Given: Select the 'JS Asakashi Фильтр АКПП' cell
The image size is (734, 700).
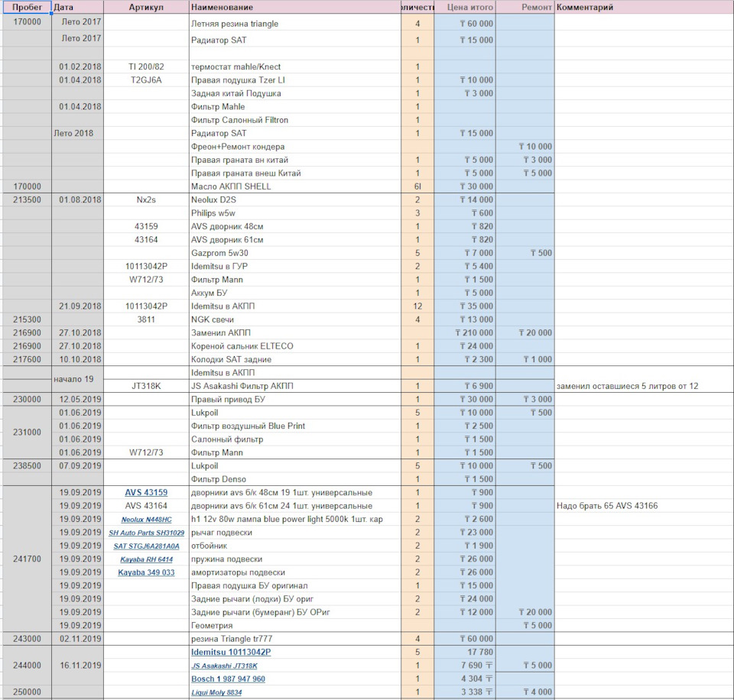Looking at the screenshot, I should click(295, 386).
